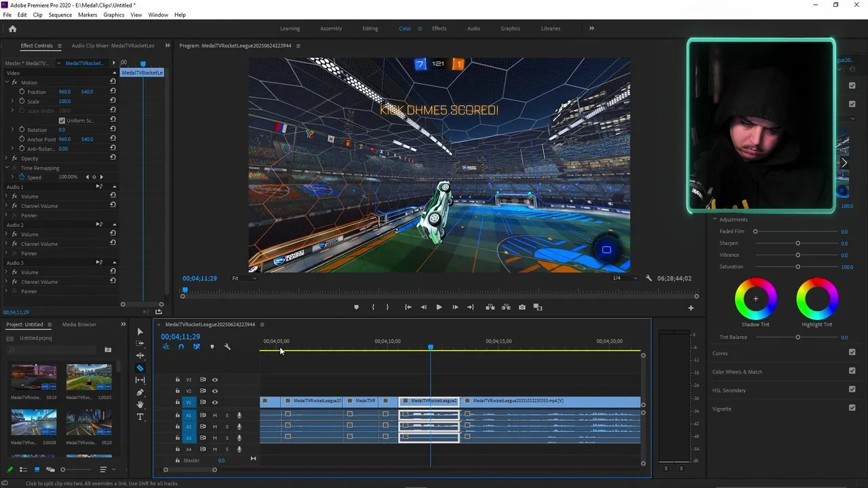868x488 pixels.
Task: Toggle lock on track V1
Action: [178, 403]
